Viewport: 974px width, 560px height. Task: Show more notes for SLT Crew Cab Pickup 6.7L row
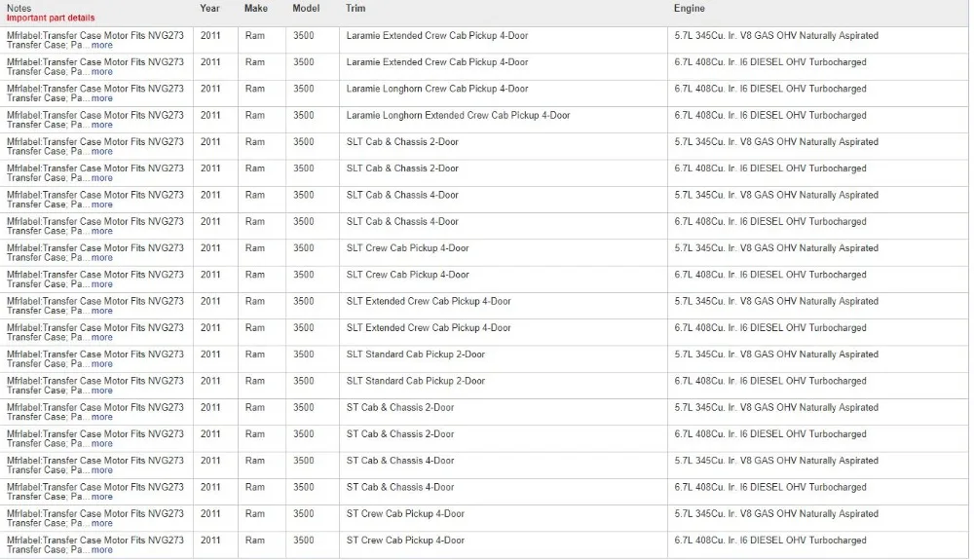point(102,284)
